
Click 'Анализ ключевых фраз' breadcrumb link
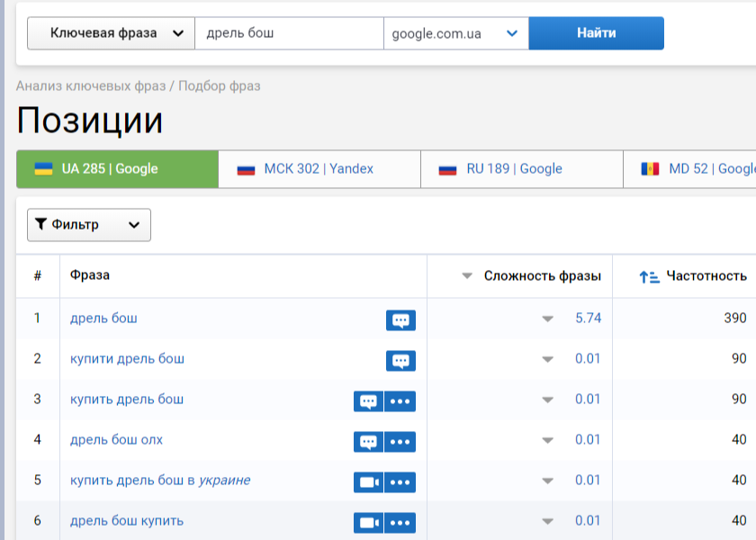tap(90, 86)
